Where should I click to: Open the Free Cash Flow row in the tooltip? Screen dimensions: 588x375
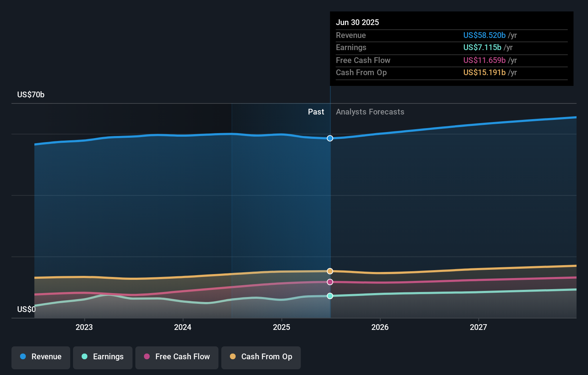click(x=363, y=60)
